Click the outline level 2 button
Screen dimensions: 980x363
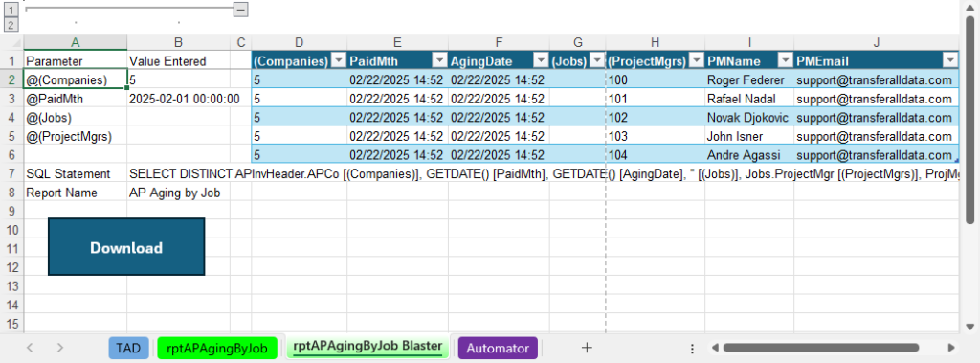click(x=11, y=24)
